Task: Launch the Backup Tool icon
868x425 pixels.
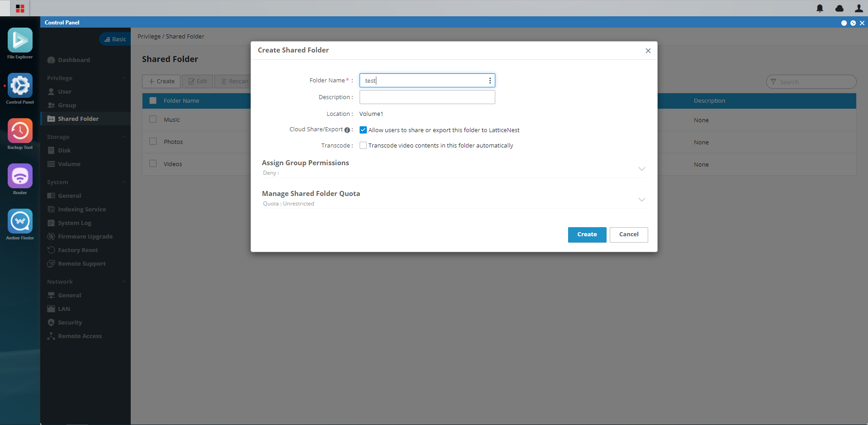Action: 20,131
